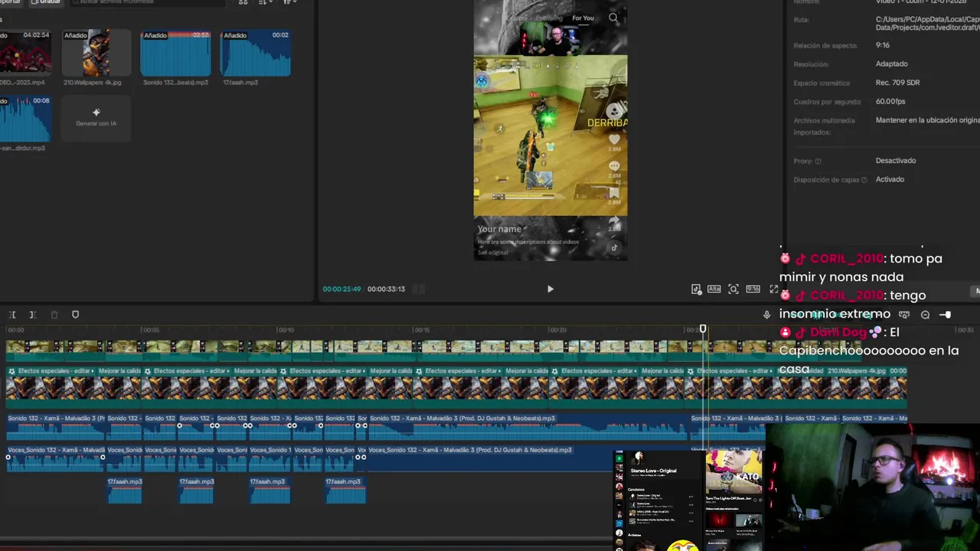
Task: Click the microphone voiceover icon above the timeline
Action: pos(766,315)
